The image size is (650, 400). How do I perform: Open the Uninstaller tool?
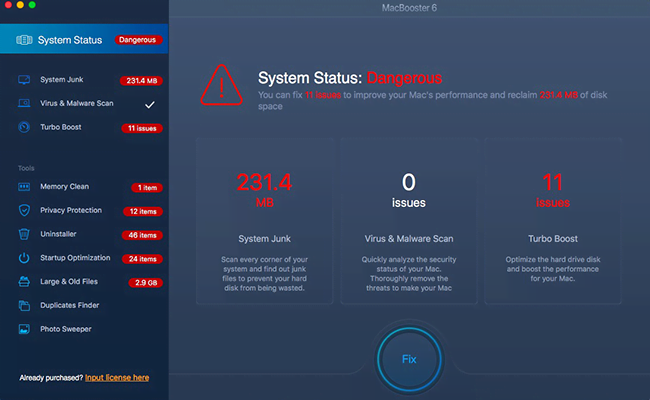pyautogui.click(x=84, y=234)
